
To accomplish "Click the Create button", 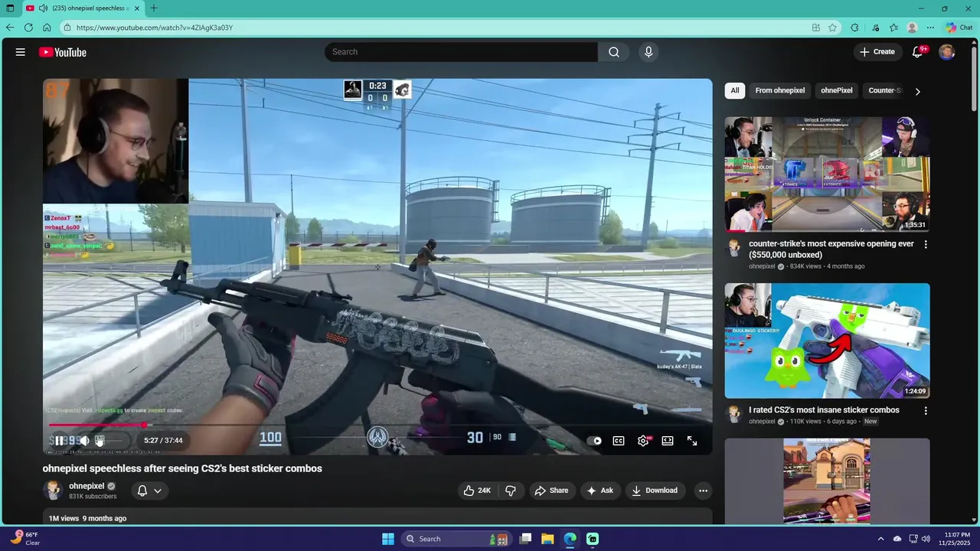I will click(877, 52).
